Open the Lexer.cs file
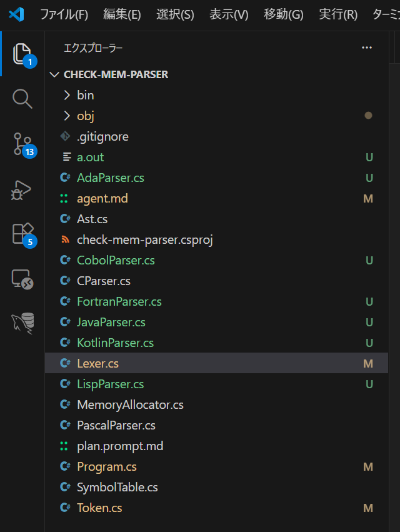 tap(97, 363)
